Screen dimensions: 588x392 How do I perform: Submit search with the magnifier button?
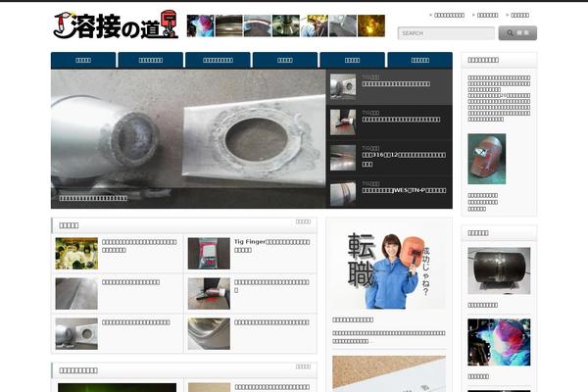(517, 33)
